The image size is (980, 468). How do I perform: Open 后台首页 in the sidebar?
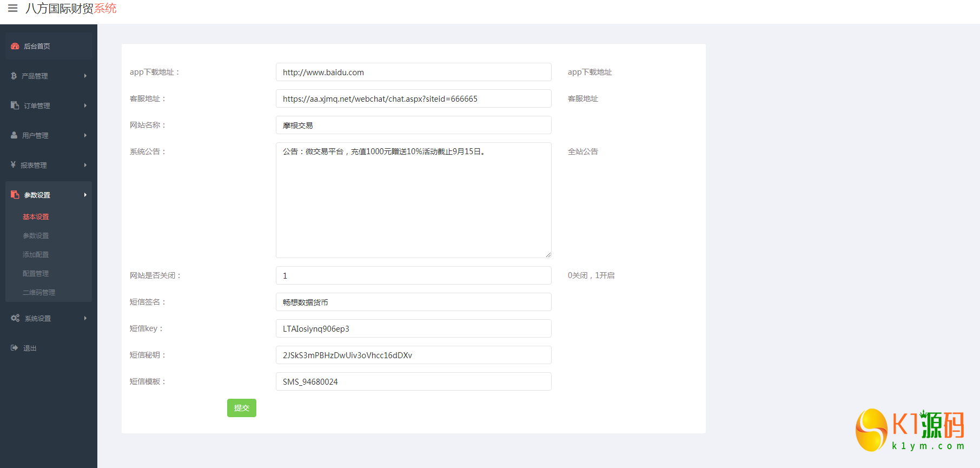49,46
